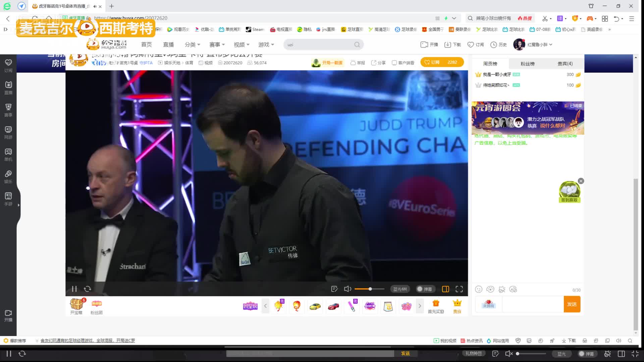Refresh the video player stream

(88, 289)
